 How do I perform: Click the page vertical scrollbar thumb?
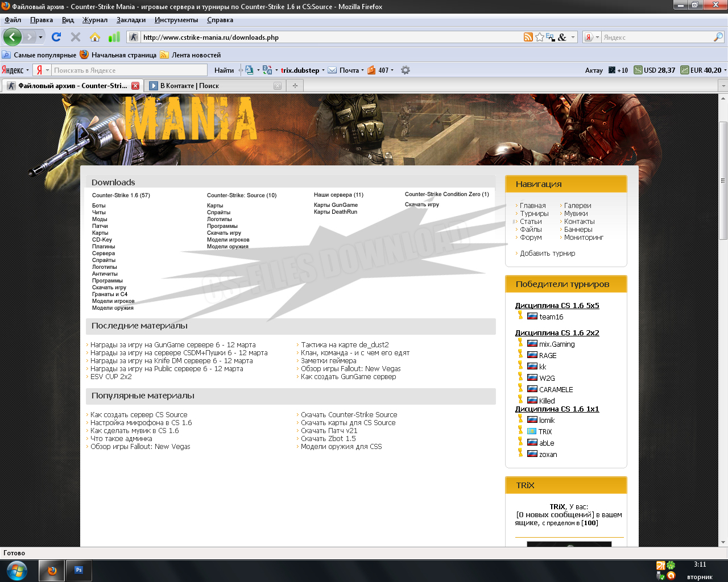pos(723,180)
